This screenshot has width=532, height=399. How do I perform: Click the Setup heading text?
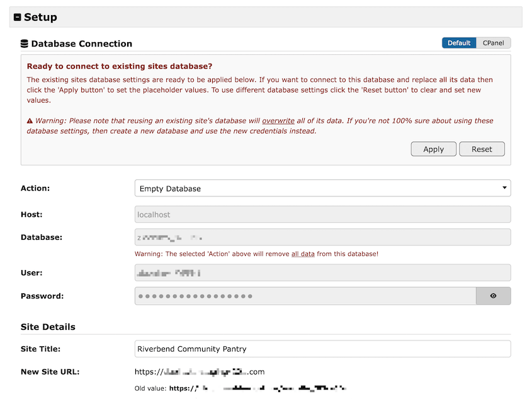click(40, 17)
